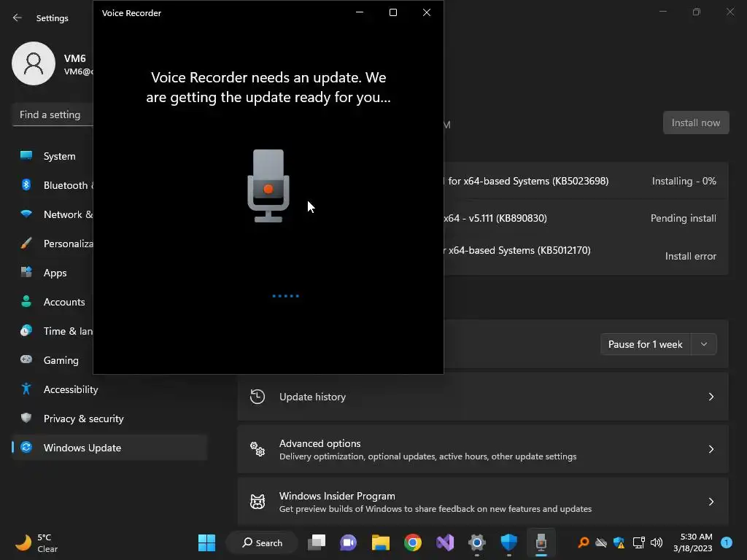747x560 pixels.
Task: Minimize the Voice Recorder window
Action: 360,12
